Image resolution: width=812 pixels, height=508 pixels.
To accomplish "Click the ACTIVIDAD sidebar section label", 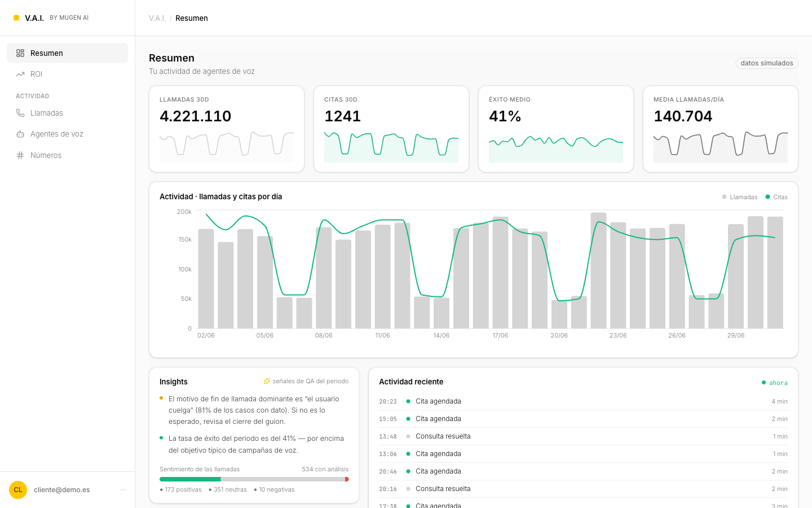I will tap(32, 96).
